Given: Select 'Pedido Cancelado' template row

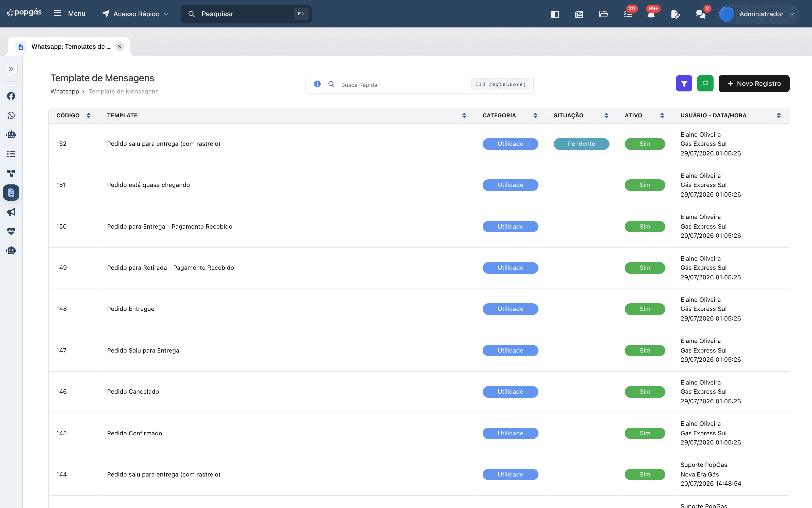Looking at the screenshot, I should 133,392.
